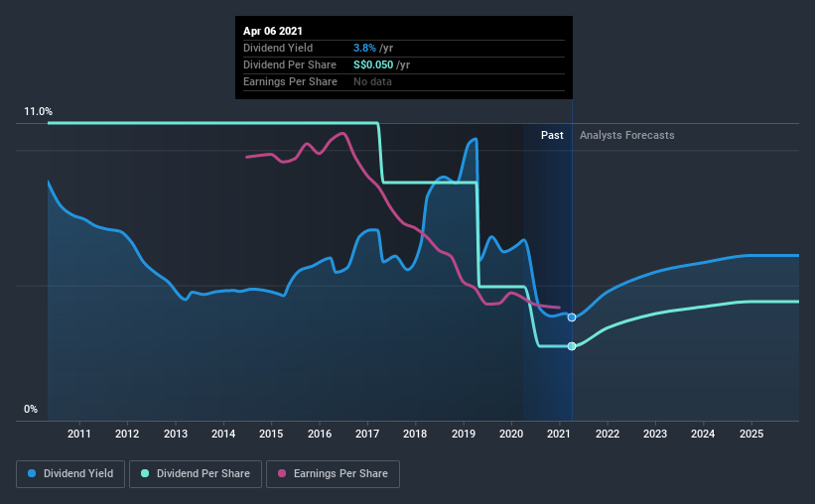Click the 2019 year label on the axis
The width and height of the screenshot is (815, 504).
click(464, 434)
